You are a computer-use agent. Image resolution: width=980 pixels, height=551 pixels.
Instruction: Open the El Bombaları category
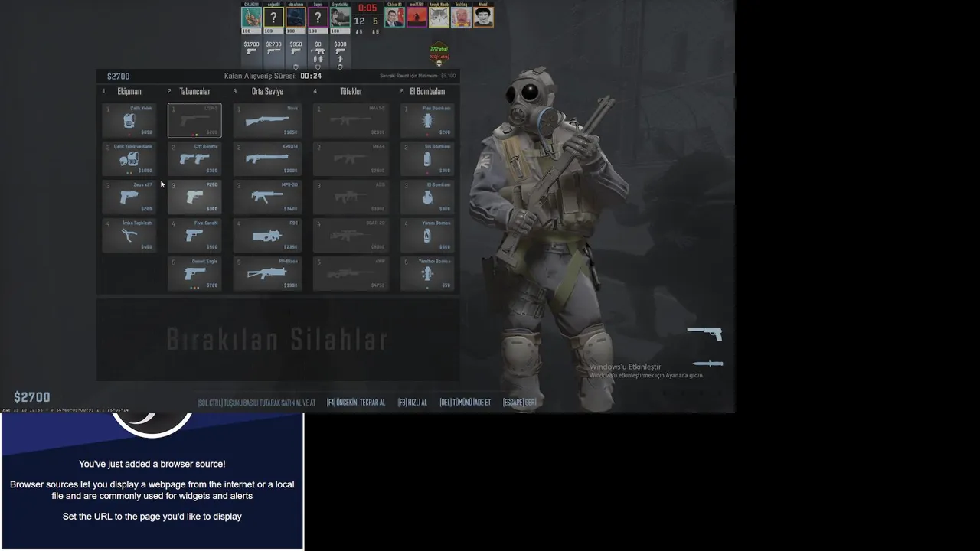click(x=427, y=92)
